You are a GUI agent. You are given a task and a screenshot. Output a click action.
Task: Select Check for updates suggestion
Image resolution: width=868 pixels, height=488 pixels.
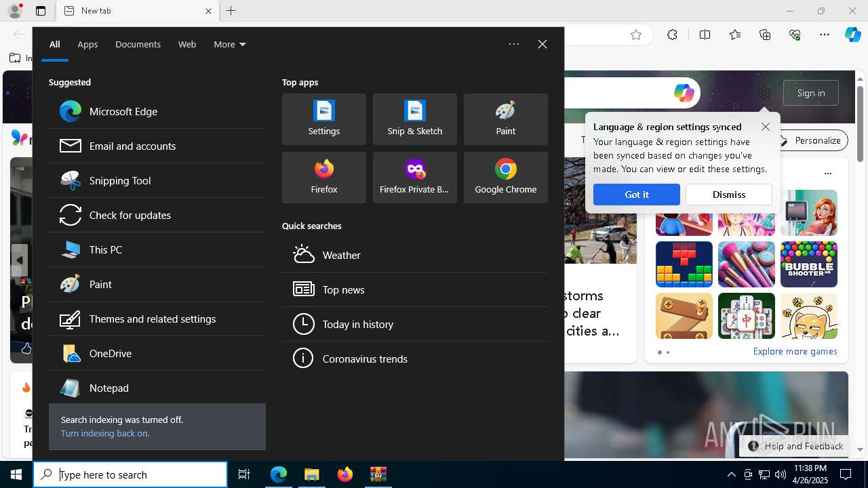coord(157,215)
